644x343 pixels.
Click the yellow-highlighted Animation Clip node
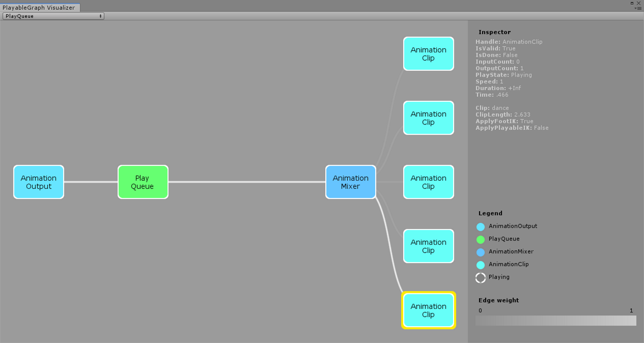[429, 310]
